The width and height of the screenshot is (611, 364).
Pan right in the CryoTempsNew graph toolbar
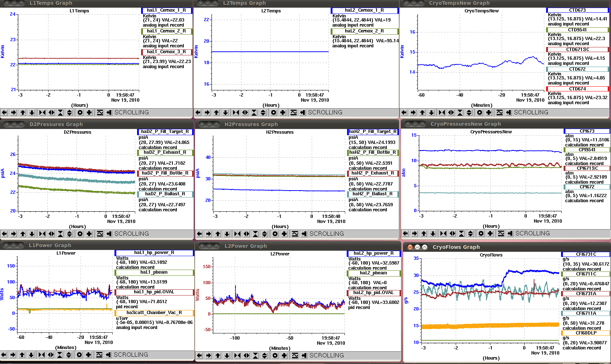pyautogui.click(x=413, y=113)
